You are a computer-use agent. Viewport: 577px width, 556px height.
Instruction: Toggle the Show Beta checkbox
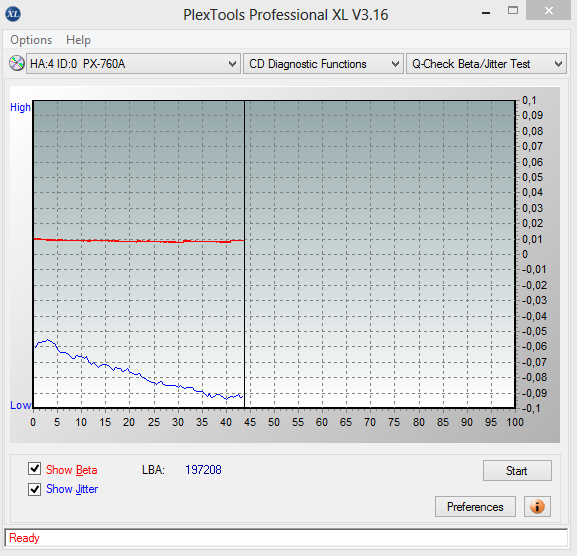click(x=35, y=469)
